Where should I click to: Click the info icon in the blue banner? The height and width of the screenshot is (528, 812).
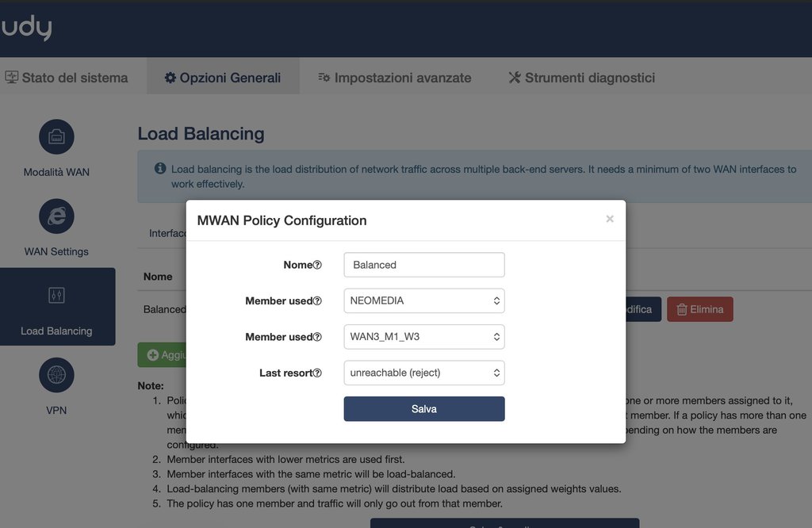click(160, 169)
